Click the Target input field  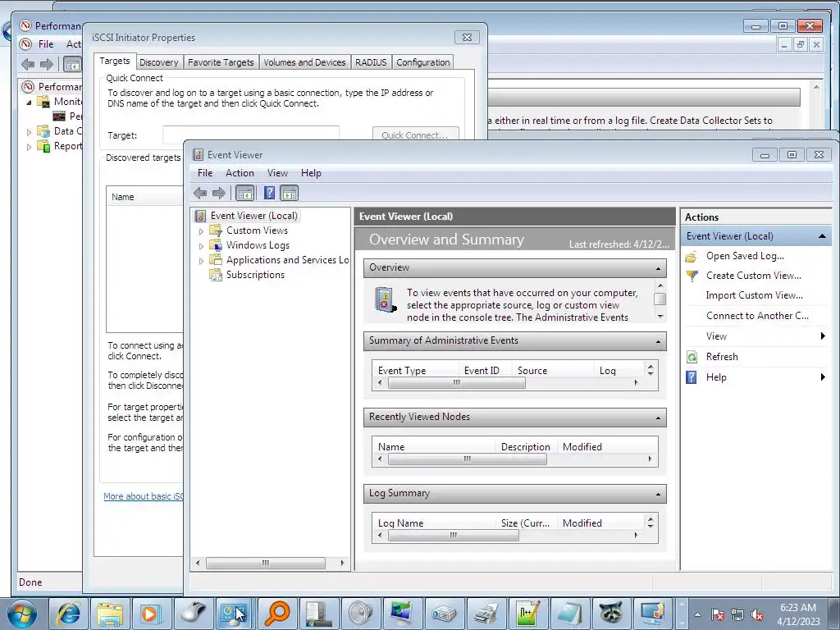pos(251,135)
